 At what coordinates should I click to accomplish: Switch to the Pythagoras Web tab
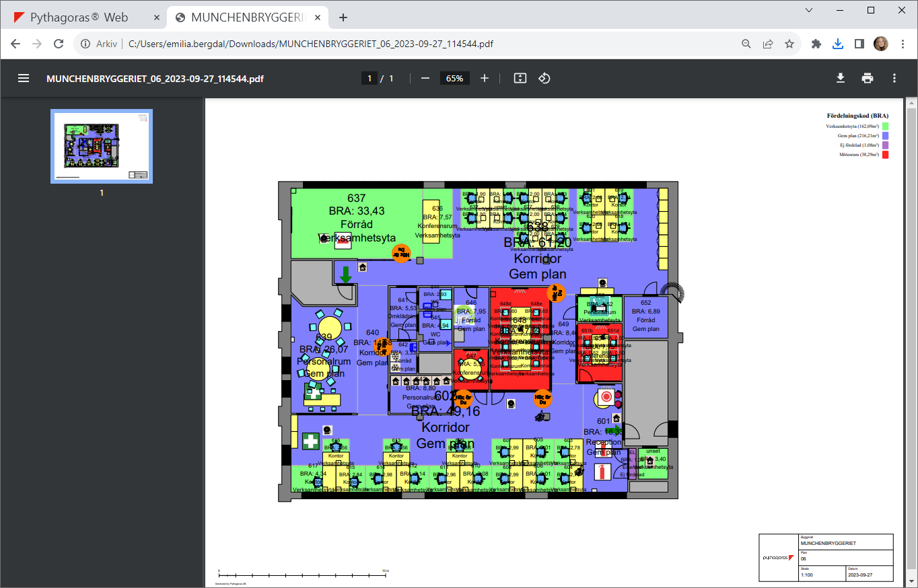(x=79, y=17)
